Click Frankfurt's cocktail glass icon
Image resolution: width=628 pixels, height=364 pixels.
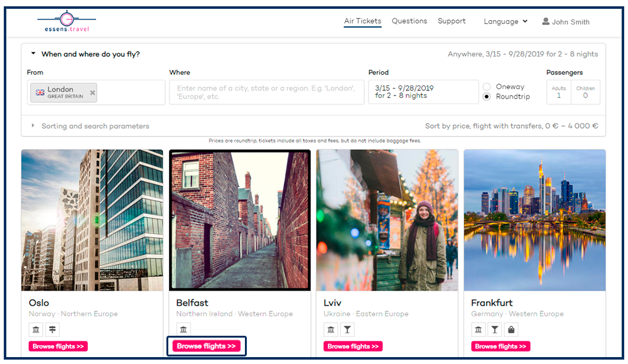pos(495,329)
